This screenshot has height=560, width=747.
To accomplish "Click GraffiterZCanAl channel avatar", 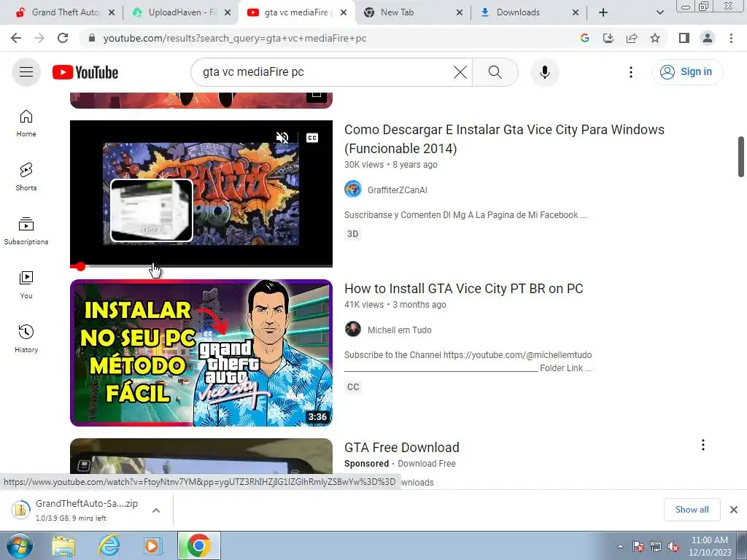I will click(353, 190).
